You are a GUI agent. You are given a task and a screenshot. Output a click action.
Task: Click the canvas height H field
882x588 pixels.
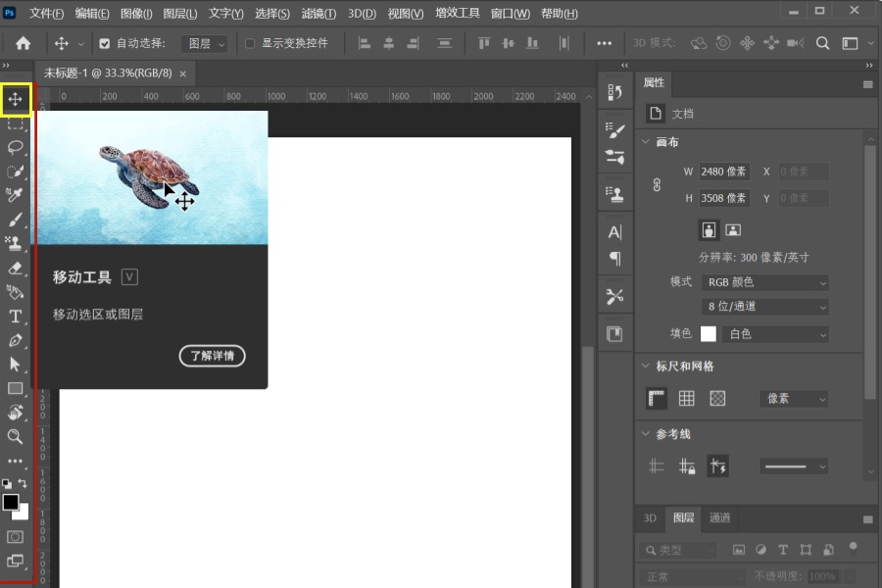click(724, 198)
